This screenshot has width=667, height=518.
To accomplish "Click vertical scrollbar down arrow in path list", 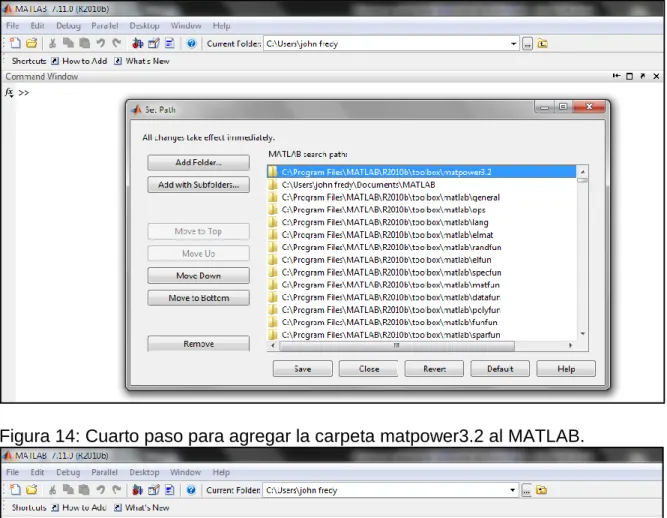I will click(582, 334).
